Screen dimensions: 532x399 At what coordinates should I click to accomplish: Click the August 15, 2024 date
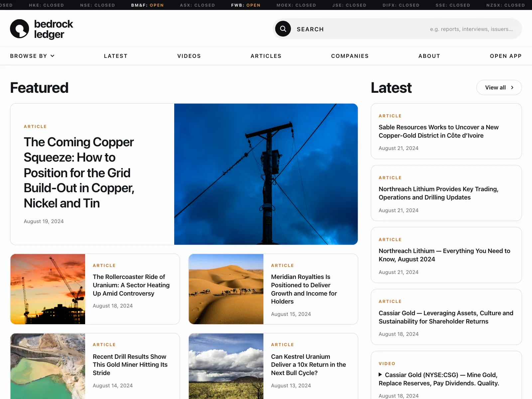pyautogui.click(x=291, y=314)
